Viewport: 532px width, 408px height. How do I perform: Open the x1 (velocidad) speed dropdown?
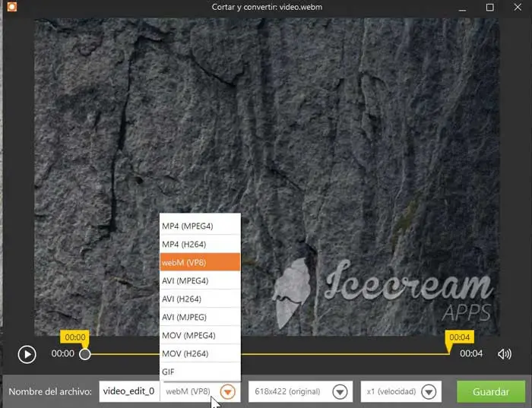(x=401, y=392)
